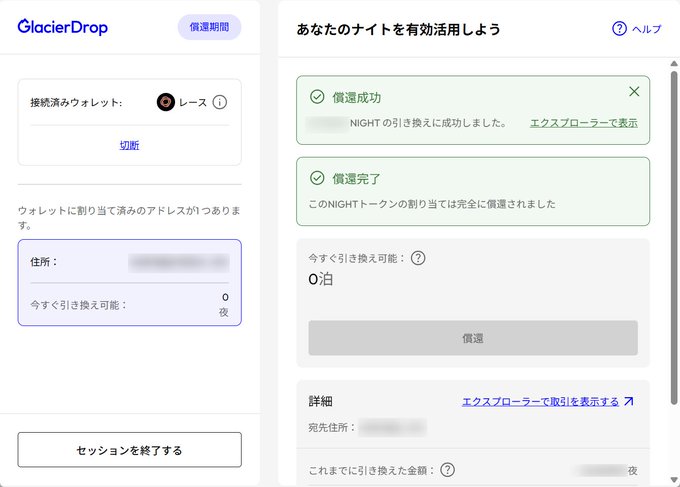Viewport: 680px width, 487px height.
Task: Click the レース wallet icon
Action: coord(166,102)
